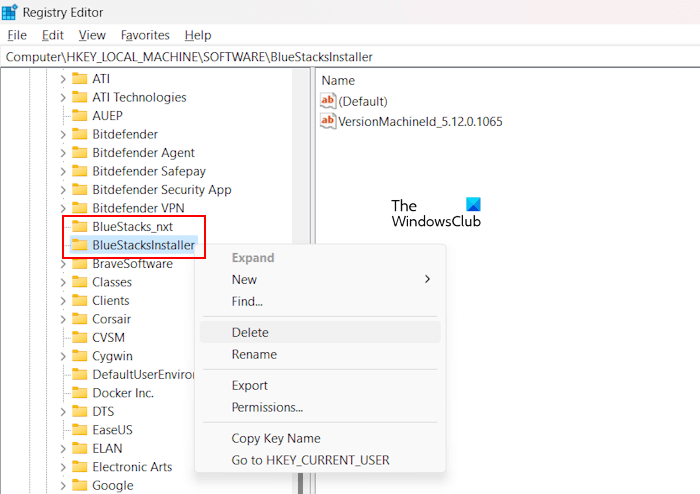
Task: Expand the Electronic Arts key
Action: tap(63, 467)
